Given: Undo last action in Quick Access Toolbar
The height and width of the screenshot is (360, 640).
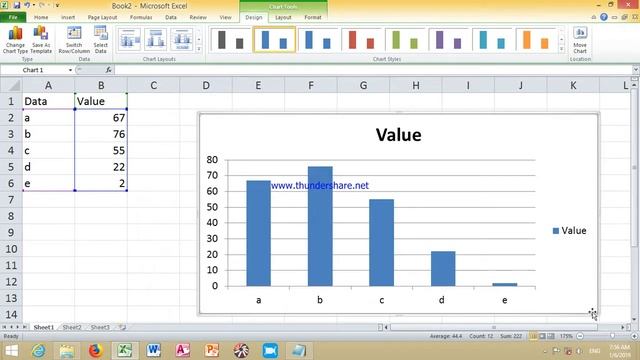Looking at the screenshot, I should pyautogui.click(x=27, y=5).
